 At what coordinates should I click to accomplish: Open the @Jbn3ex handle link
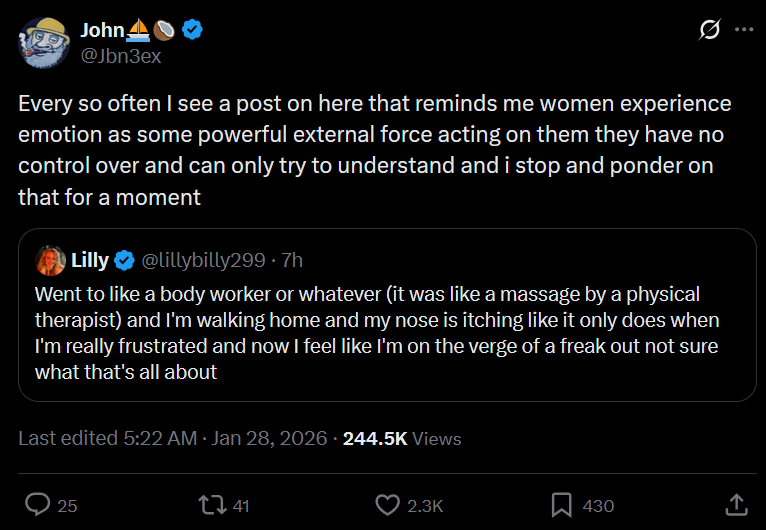pyautogui.click(x=120, y=56)
